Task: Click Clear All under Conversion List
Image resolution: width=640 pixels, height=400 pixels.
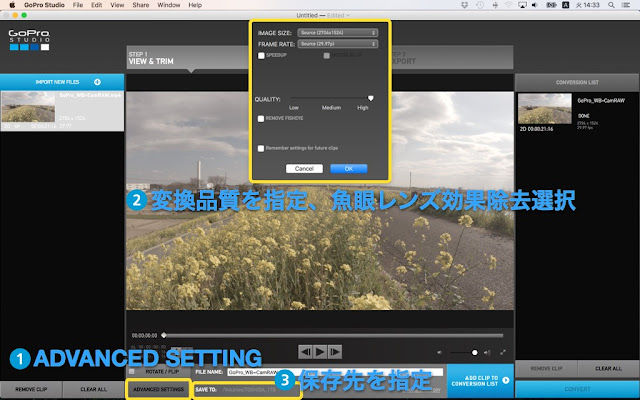Action: click(x=608, y=369)
